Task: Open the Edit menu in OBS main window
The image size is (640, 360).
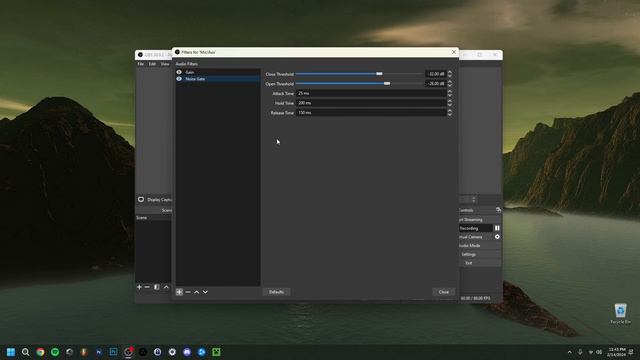Action: (x=152, y=64)
